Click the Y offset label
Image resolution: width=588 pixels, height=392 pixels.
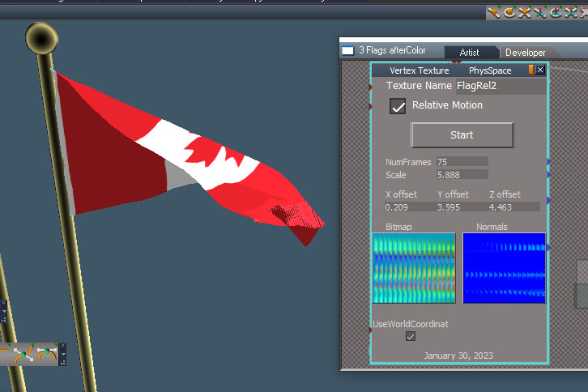pyautogui.click(x=453, y=194)
